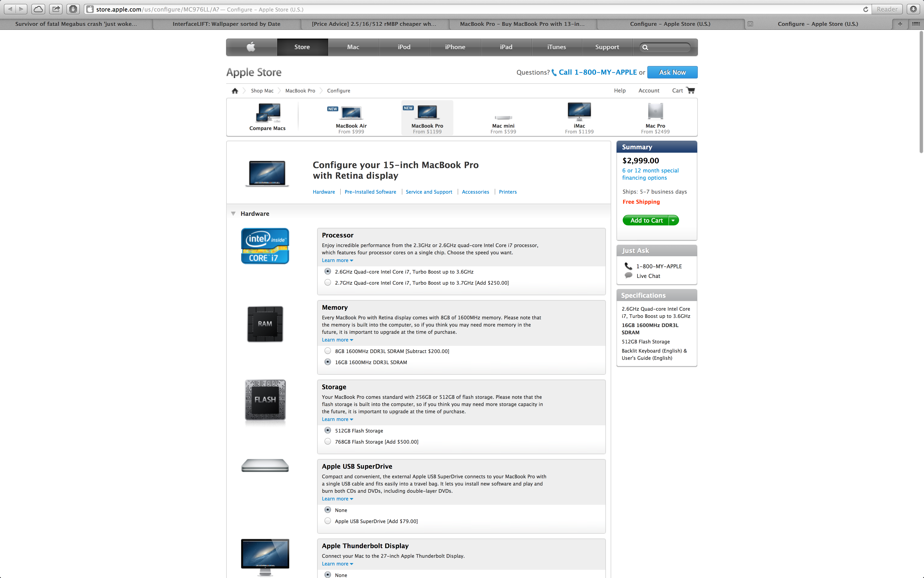Viewport: 924px width, 578px height.
Task: Click the Intel Core i7 badge image
Action: click(265, 246)
